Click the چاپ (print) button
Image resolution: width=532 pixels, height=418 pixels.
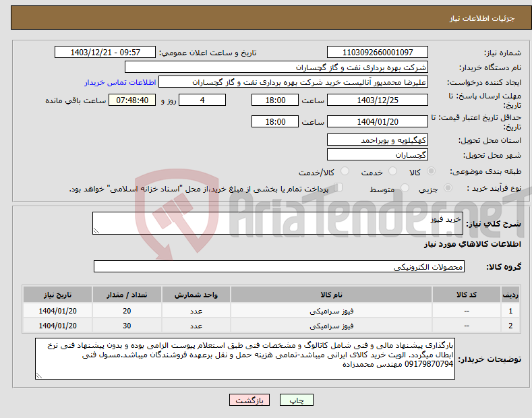click(x=296, y=400)
